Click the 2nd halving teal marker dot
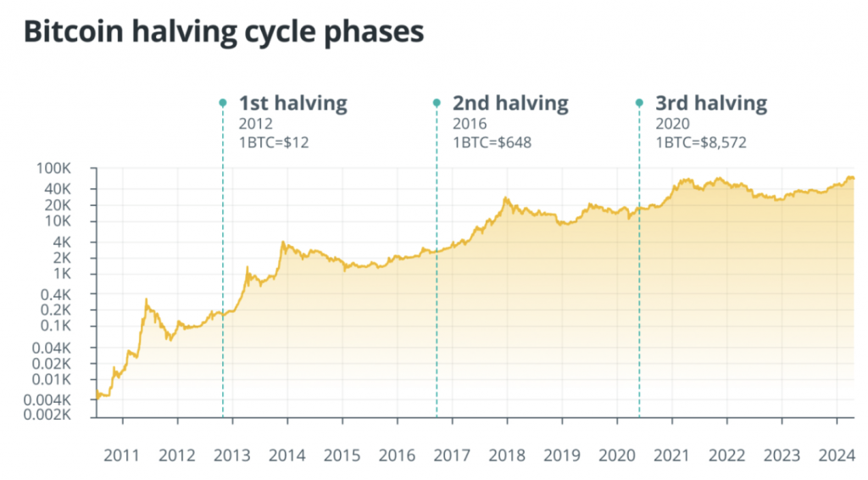Viewport: 868px width, 480px height. coord(437,103)
